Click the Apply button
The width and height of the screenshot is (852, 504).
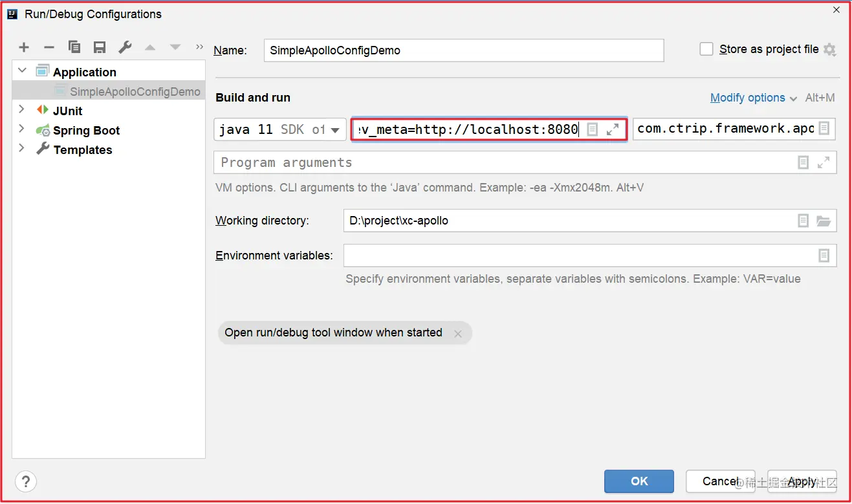tap(802, 481)
